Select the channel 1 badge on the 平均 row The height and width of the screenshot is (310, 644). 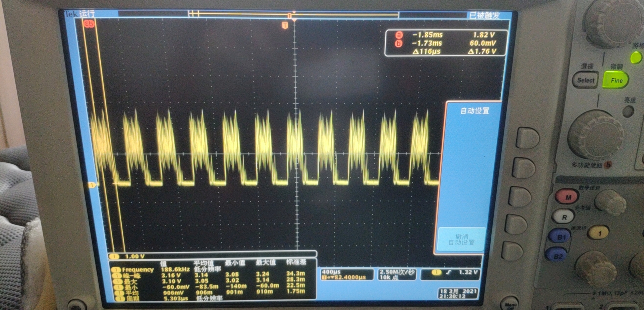tap(119, 293)
